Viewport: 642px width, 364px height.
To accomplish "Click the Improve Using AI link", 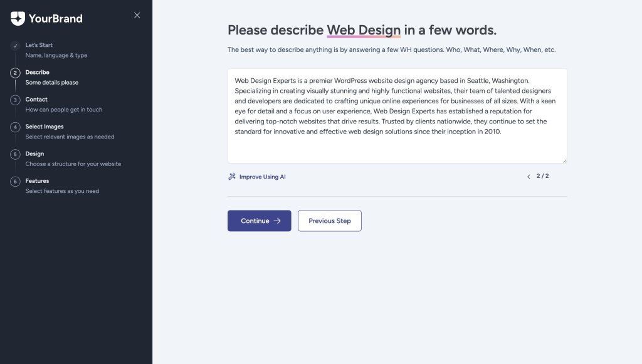I will [x=262, y=177].
